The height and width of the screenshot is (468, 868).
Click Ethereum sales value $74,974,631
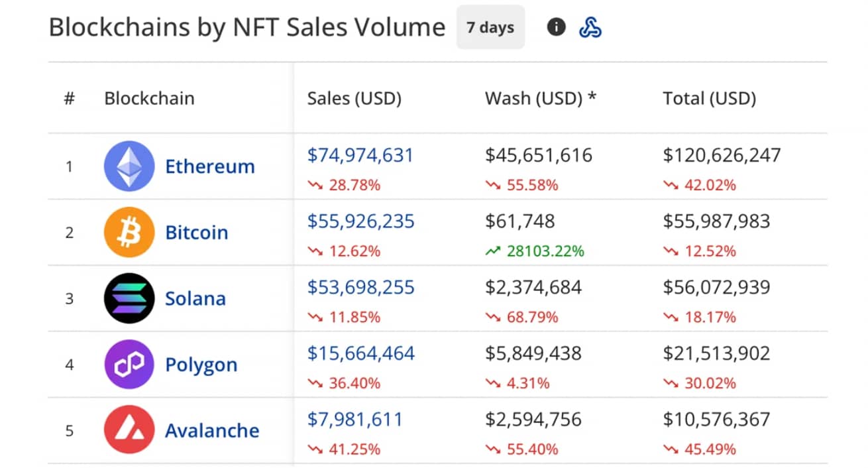click(x=360, y=155)
